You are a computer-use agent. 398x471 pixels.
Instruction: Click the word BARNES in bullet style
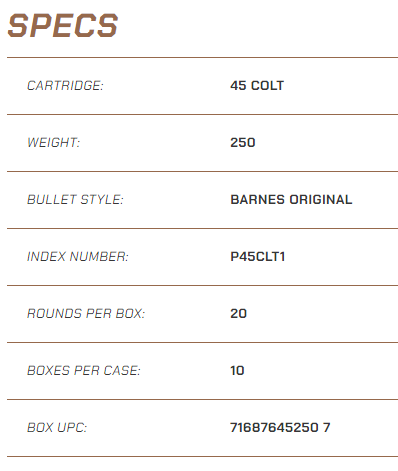tap(258, 200)
